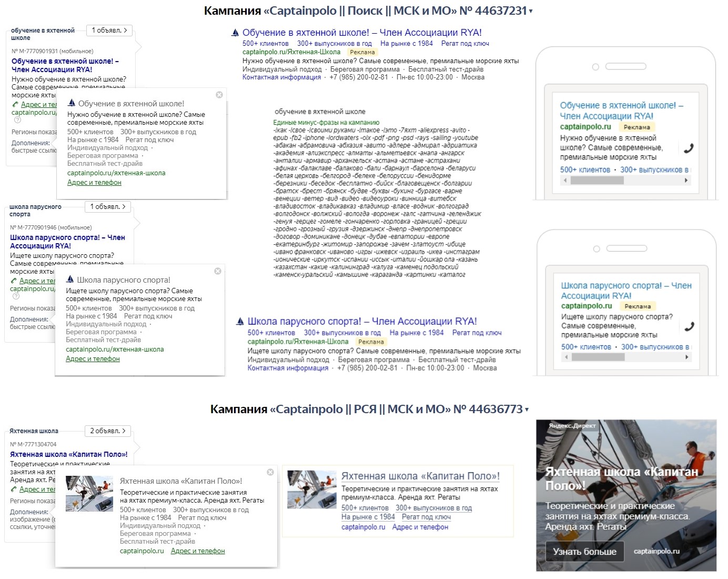Click «500+ клиентов» sitelink in Школа парусного спорта search ad
The height and width of the screenshot is (579, 728).
point(271,333)
